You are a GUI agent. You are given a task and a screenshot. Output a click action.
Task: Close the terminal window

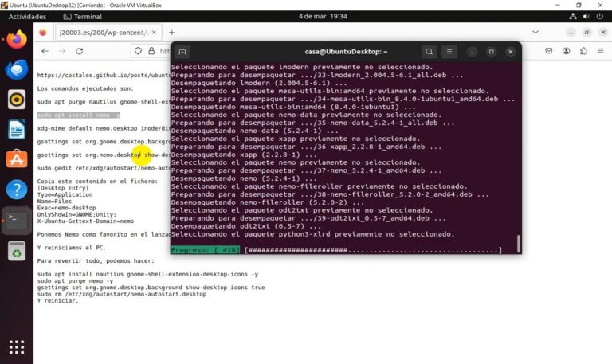click(511, 52)
